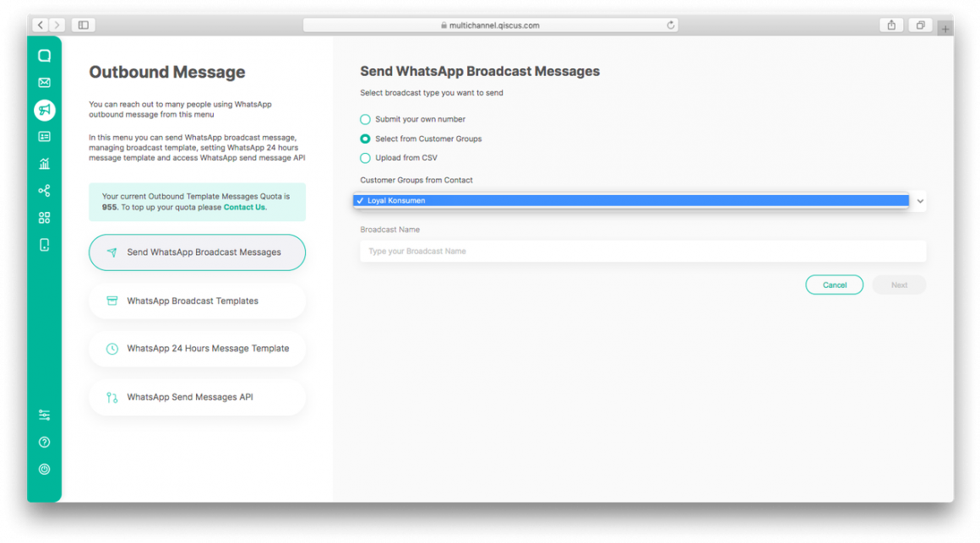Open the apps grid icon in sidebar
The width and height of the screenshot is (980, 543).
pos(44,217)
